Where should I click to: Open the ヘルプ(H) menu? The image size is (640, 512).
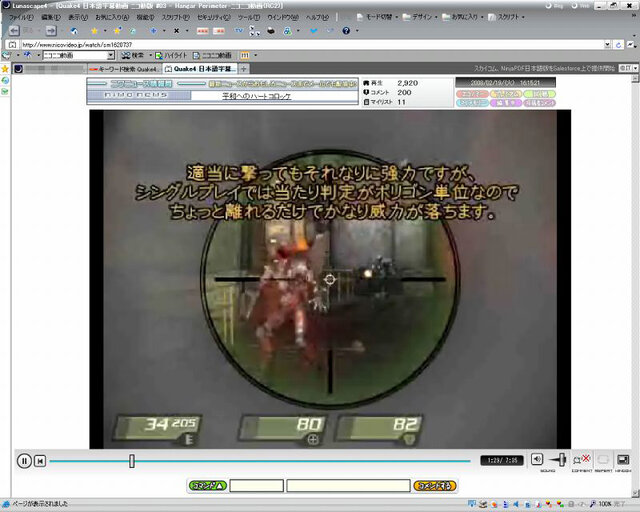coord(317,17)
